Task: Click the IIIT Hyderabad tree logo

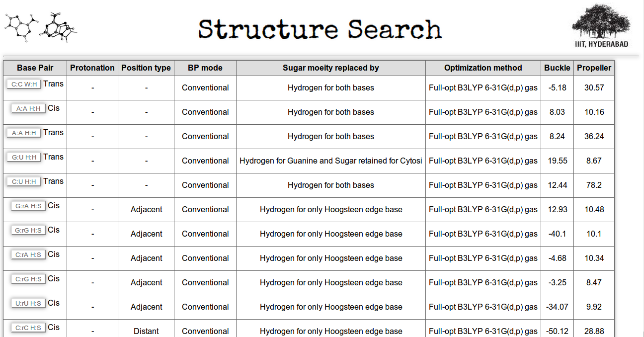Action: pyautogui.click(x=601, y=26)
